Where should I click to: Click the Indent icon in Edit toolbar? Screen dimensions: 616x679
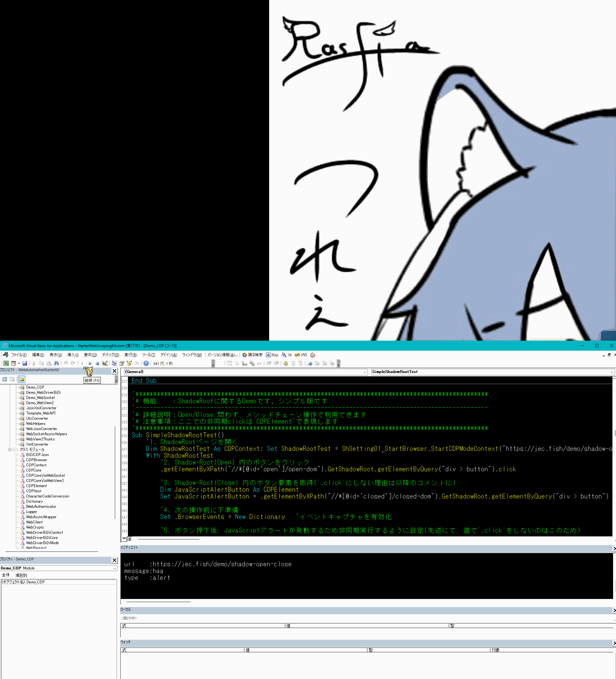[269, 363]
